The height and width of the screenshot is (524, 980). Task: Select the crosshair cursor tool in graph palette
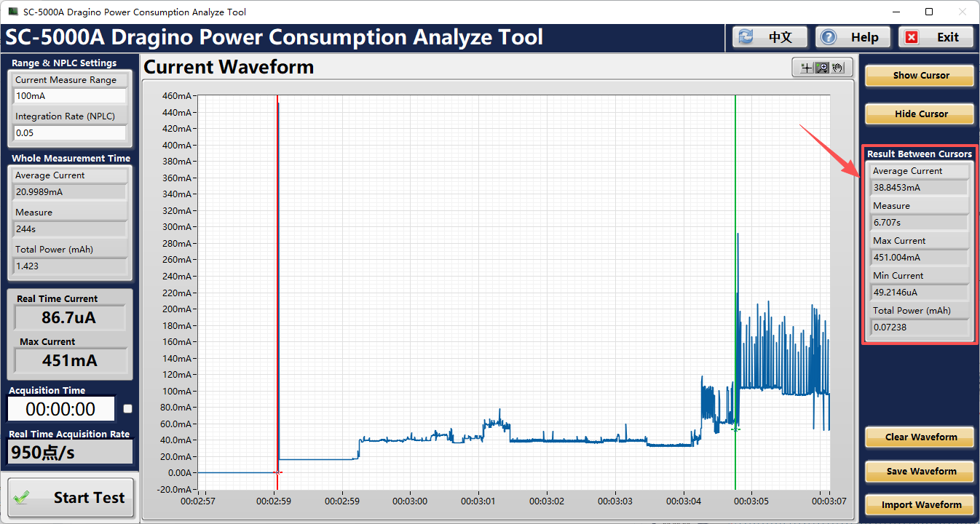tap(806, 68)
